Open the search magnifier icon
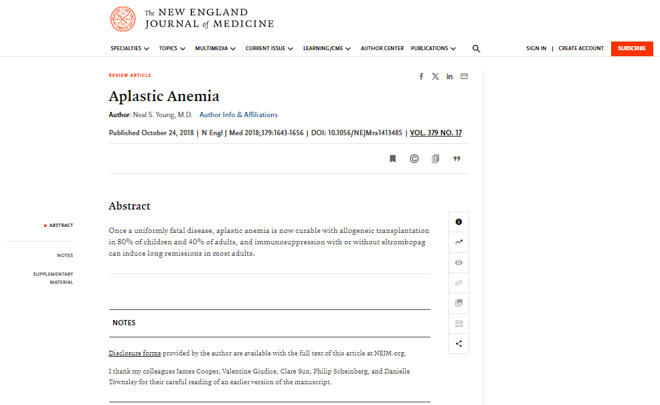Image resolution: width=660 pixels, height=405 pixels. [476, 48]
